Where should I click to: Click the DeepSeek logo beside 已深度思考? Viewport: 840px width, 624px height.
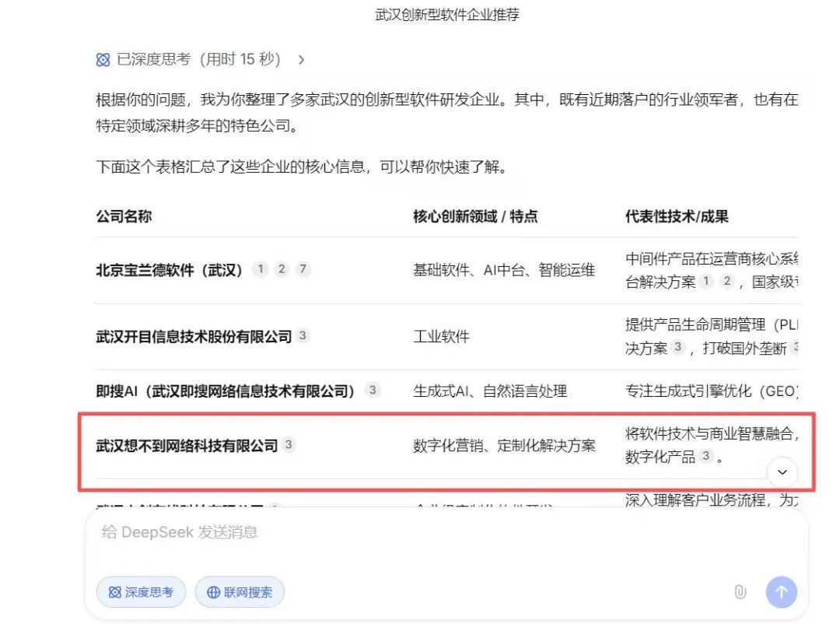pos(102,59)
